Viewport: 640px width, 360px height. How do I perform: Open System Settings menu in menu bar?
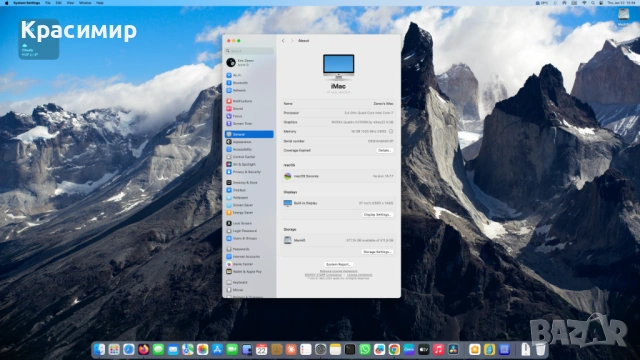coord(27,3)
